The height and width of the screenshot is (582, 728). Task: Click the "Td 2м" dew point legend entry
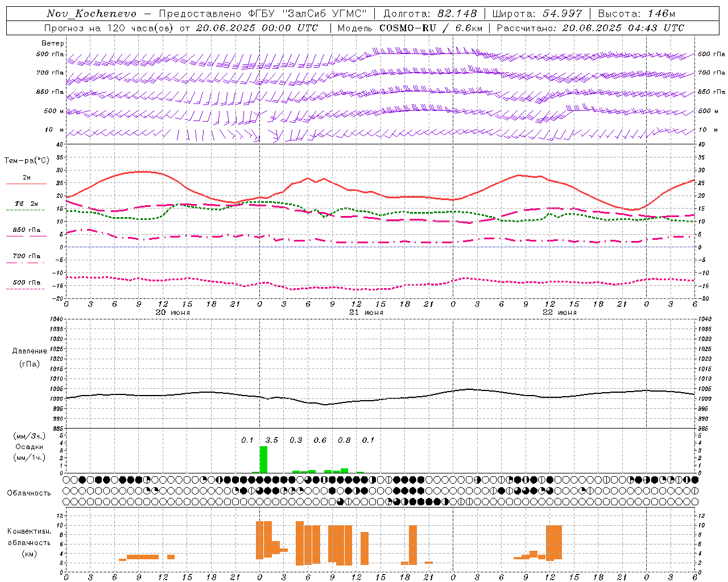(x=27, y=203)
